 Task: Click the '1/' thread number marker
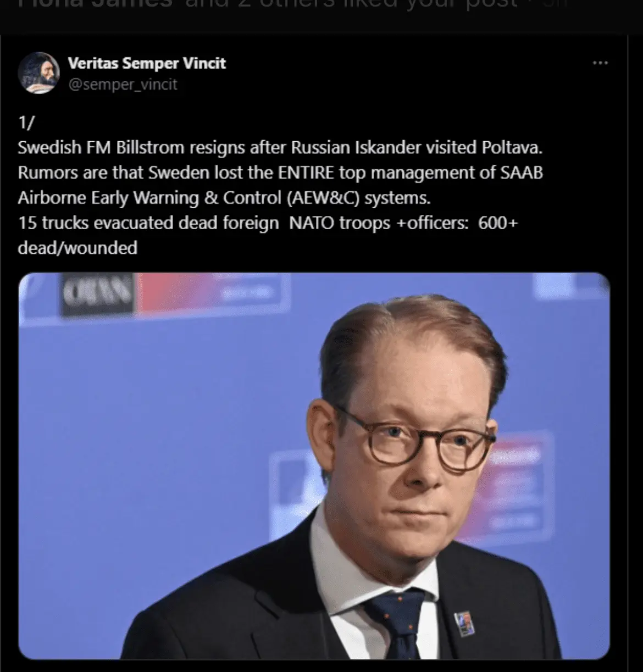click(26, 123)
